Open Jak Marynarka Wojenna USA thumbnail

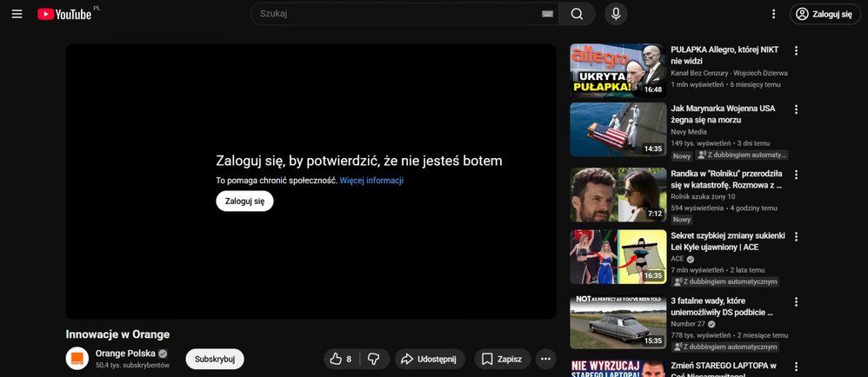pos(618,129)
